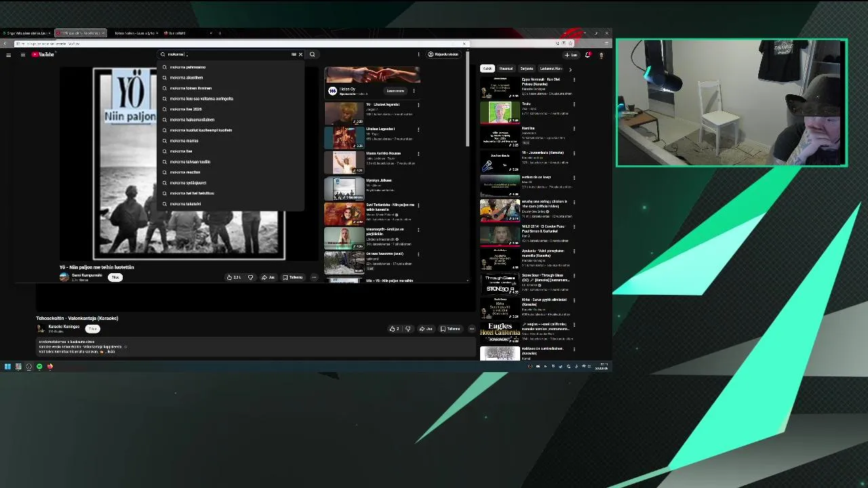Open the YouTube hamburger guide menu

click(22, 54)
